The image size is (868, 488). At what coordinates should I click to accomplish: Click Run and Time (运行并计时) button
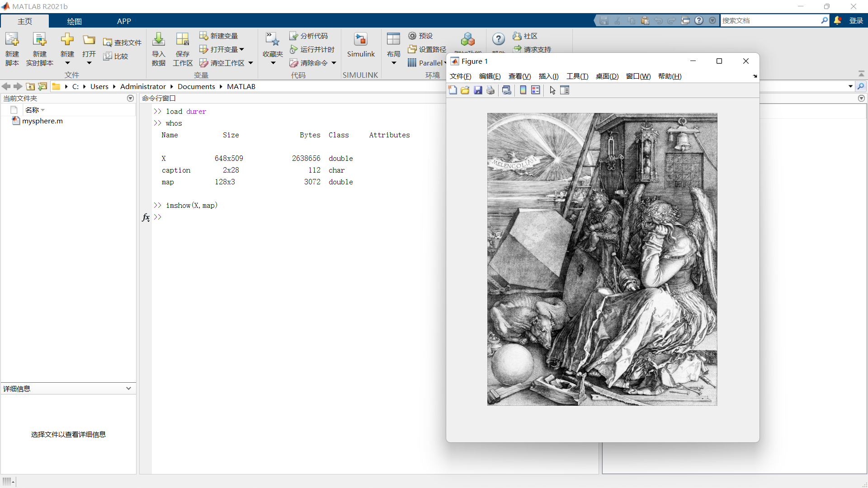pos(312,49)
